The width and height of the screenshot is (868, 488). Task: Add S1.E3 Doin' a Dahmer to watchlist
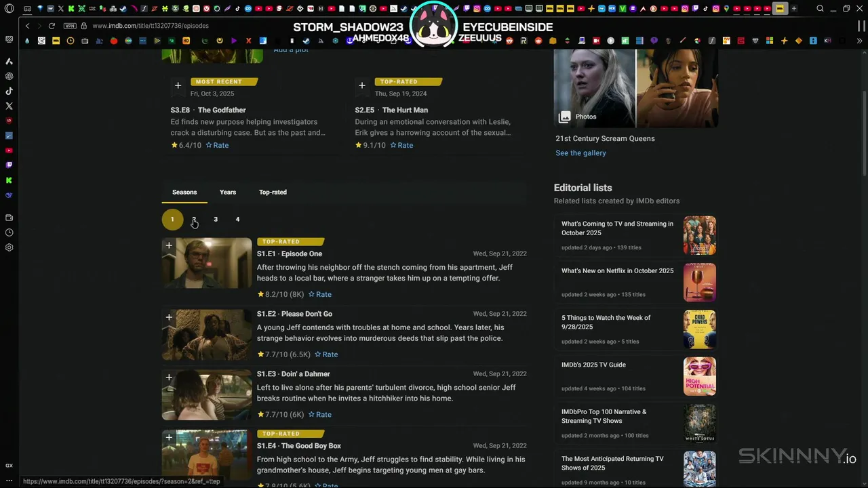tap(169, 378)
